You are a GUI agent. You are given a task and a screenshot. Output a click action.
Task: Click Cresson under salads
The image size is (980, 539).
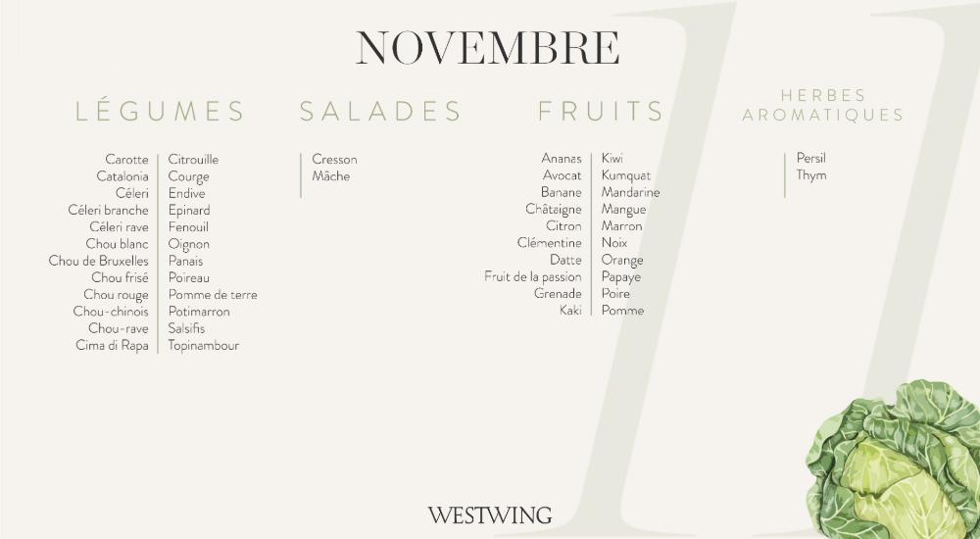click(334, 160)
